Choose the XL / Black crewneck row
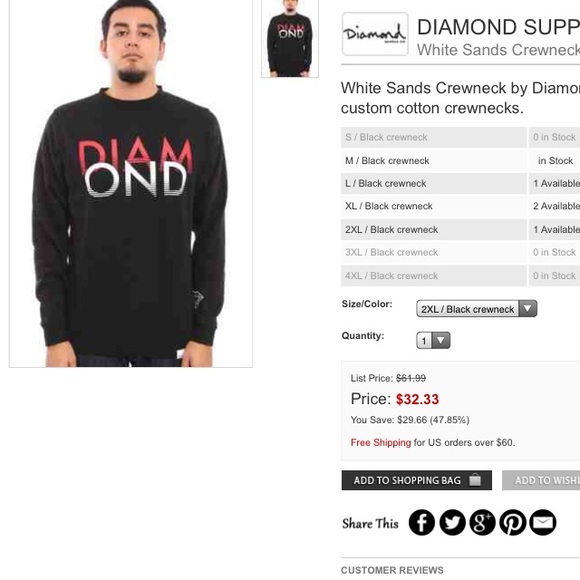This screenshot has width=580, height=580. tap(460, 206)
